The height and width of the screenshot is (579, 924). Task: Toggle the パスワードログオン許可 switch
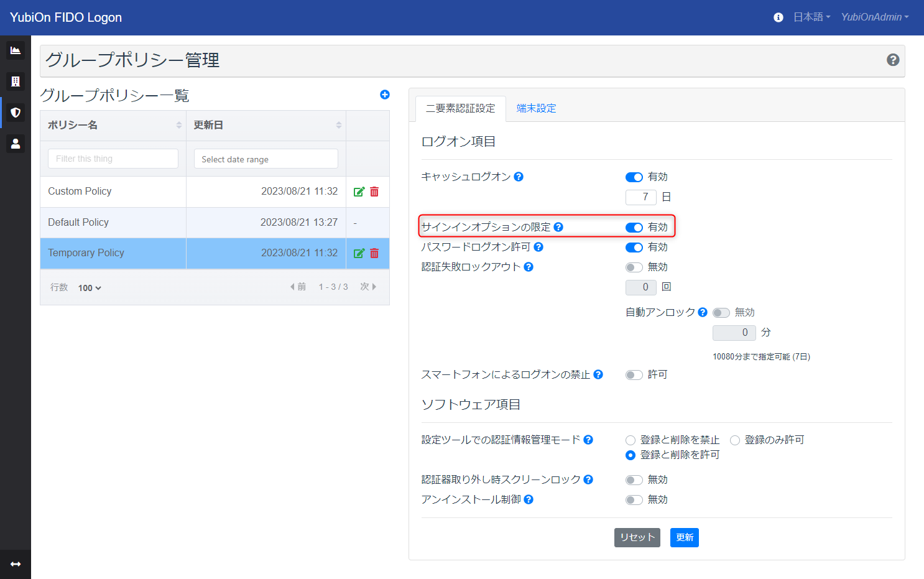(x=634, y=248)
